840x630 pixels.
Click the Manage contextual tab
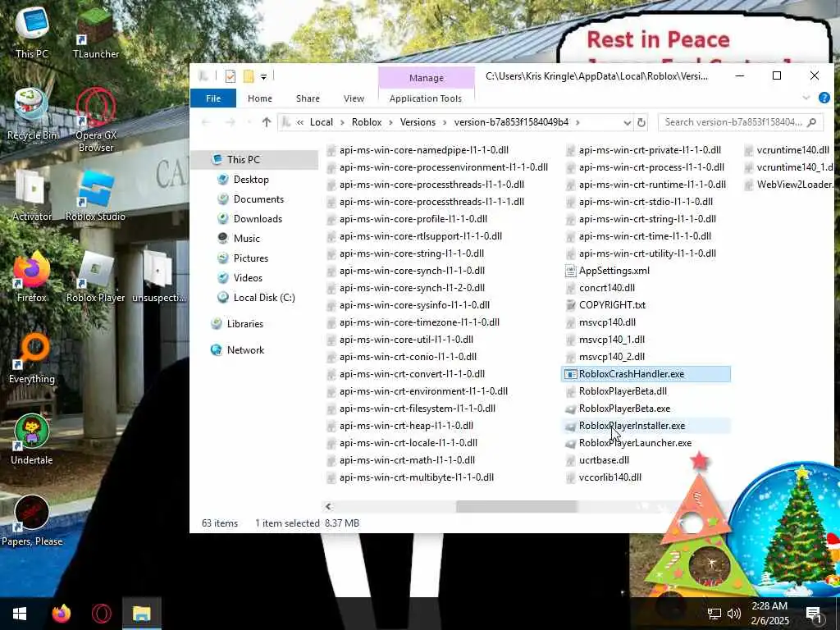[427, 78]
